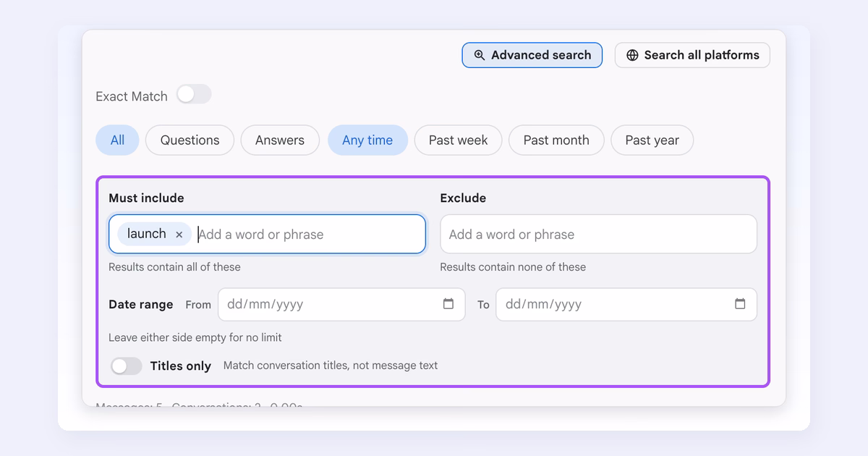Click the Must include heading

(x=146, y=198)
